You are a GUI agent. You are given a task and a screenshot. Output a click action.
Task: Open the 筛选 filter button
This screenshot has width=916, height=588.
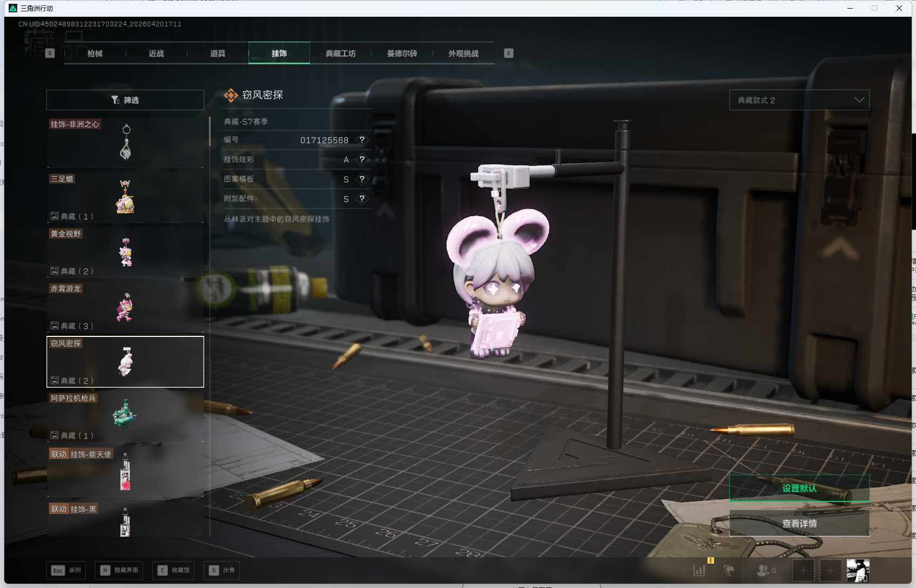click(125, 100)
